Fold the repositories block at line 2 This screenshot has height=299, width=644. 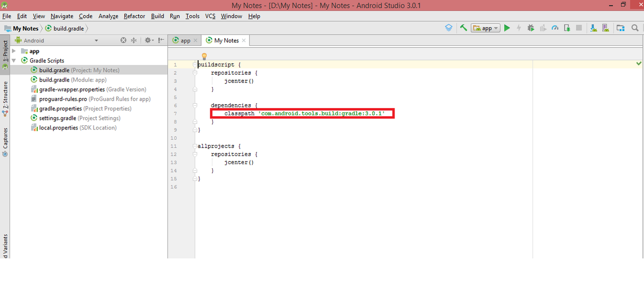[195, 73]
